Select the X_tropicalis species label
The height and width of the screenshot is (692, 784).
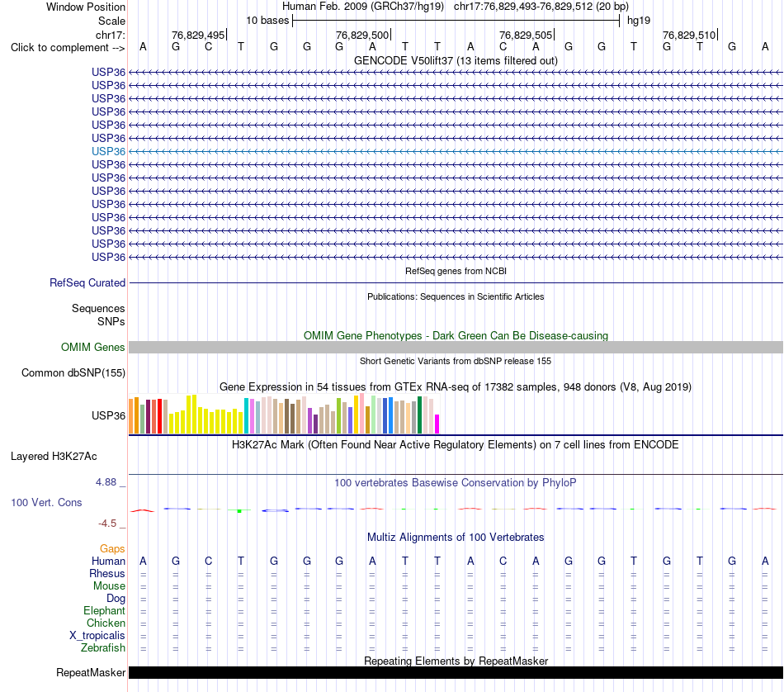[x=97, y=636]
